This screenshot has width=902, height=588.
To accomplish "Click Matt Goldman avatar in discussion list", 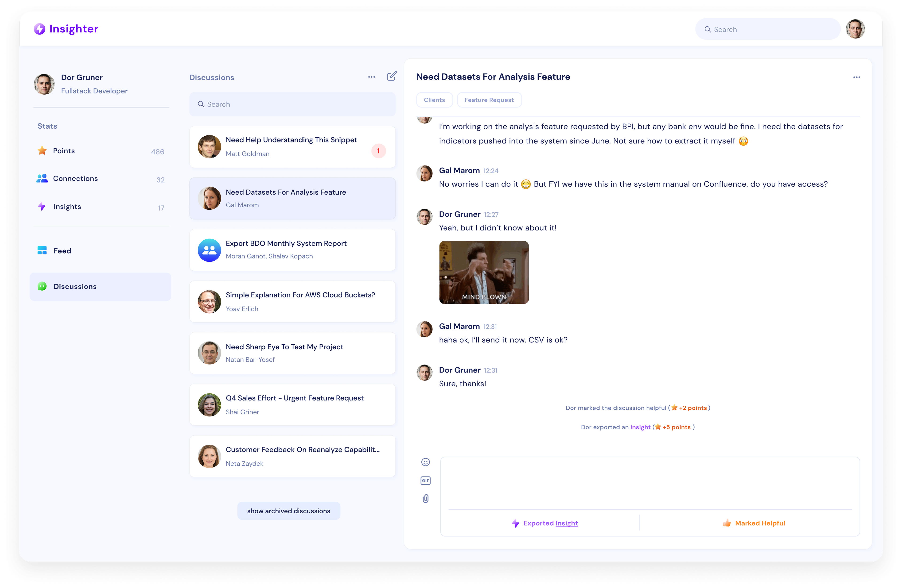I will coord(209,146).
